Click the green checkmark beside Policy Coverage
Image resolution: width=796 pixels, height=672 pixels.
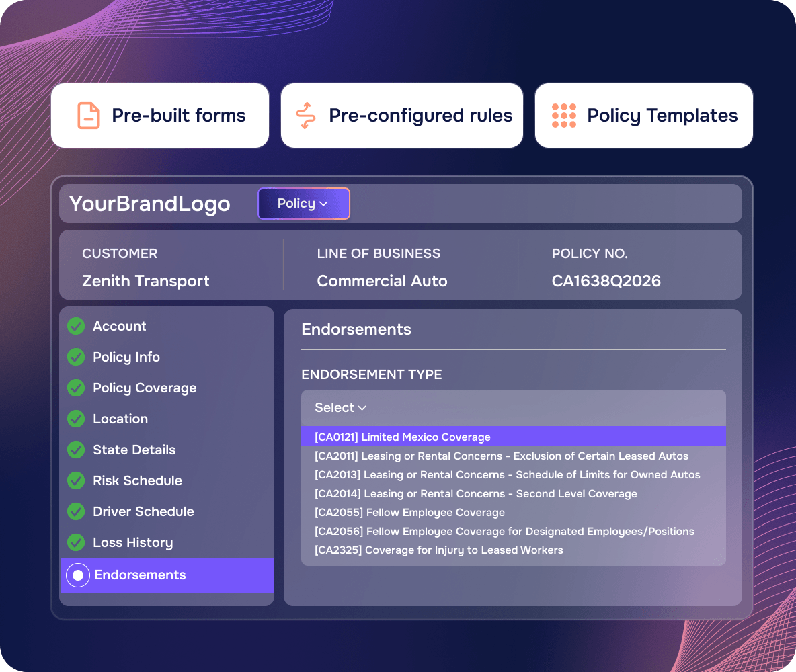click(76, 388)
